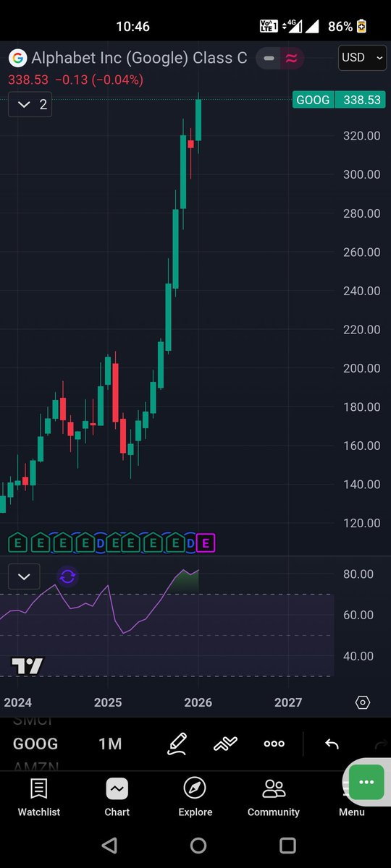The width and height of the screenshot is (391, 868).
Task: Tap the GOOG price label tag
Action: (x=313, y=101)
